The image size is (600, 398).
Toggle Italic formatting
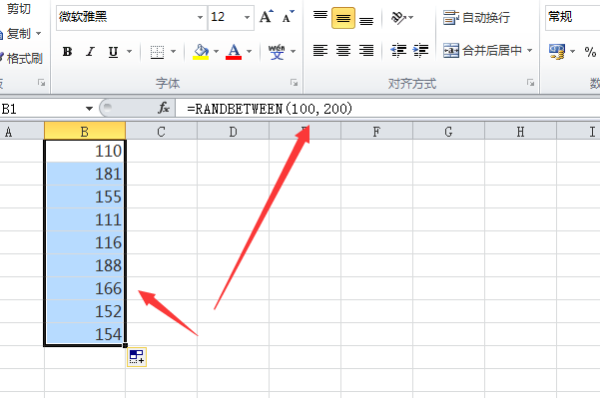point(90,52)
